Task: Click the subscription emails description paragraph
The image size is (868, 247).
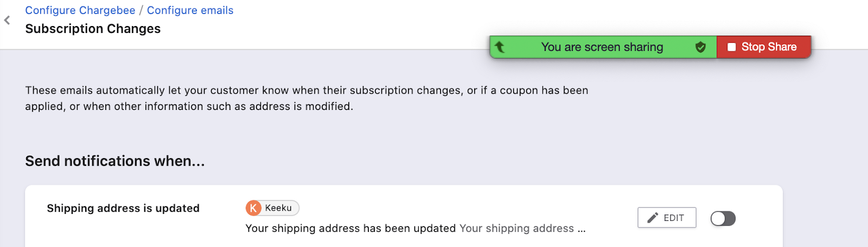Action: click(307, 98)
